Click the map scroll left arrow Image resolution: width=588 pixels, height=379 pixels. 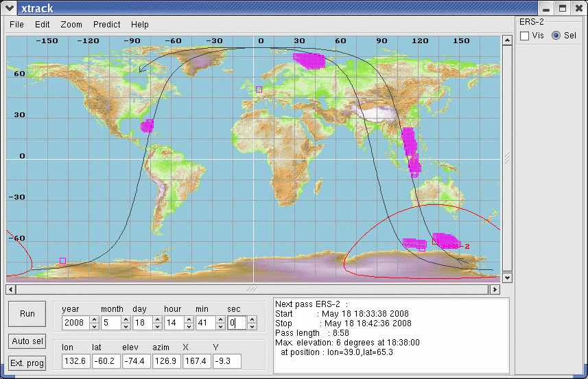(x=11, y=289)
